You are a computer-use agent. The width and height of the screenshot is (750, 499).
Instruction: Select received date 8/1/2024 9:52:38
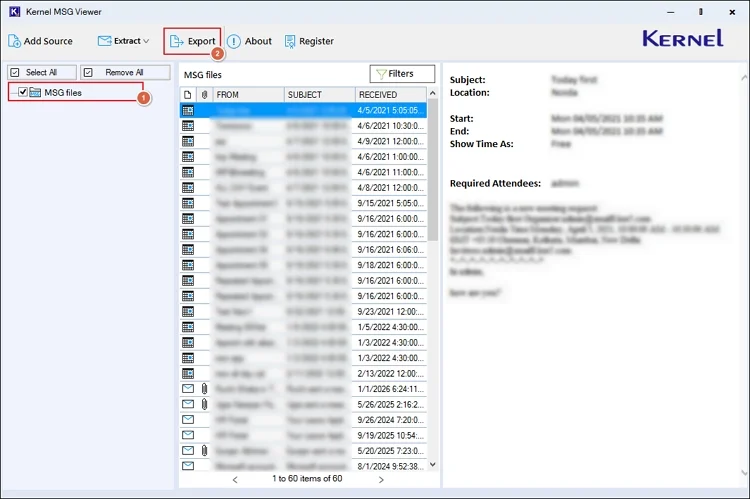[x=390, y=466]
